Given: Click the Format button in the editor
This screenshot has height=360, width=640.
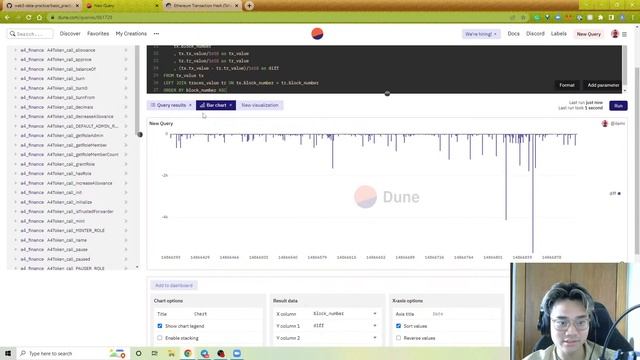Looking at the screenshot, I should 567,85.
